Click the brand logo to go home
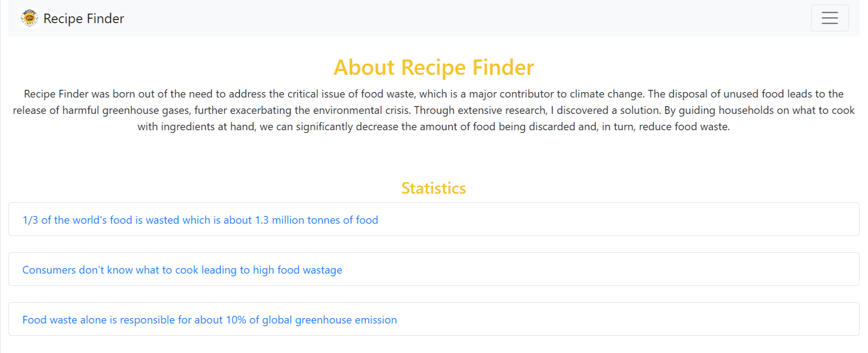 [x=72, y=19]
